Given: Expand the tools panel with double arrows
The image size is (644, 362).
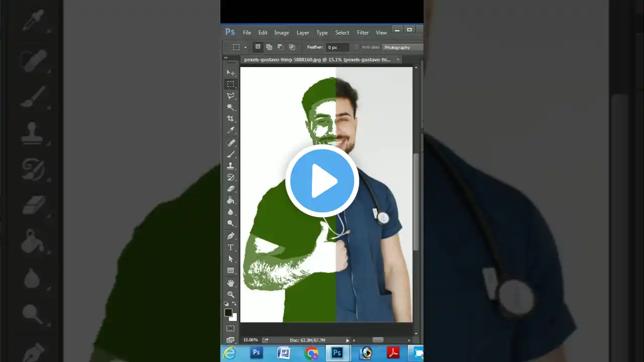Looking at the screenshot, I should tap(226, 58).
